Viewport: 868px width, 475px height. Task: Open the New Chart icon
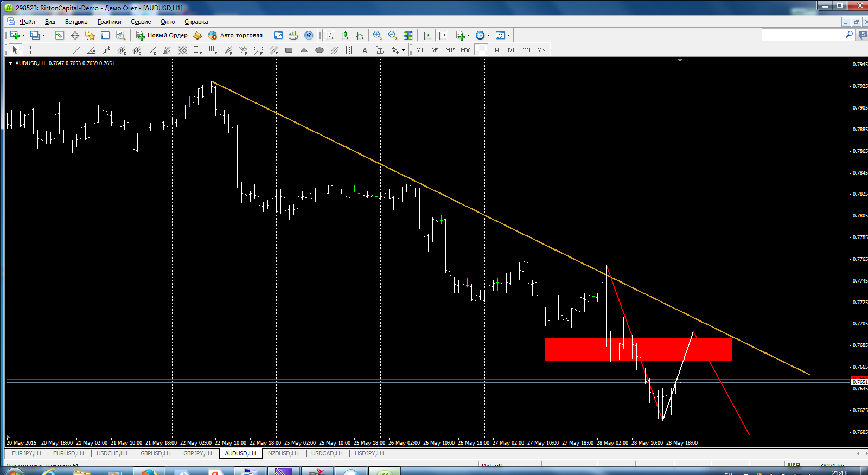tap(15, 35)
